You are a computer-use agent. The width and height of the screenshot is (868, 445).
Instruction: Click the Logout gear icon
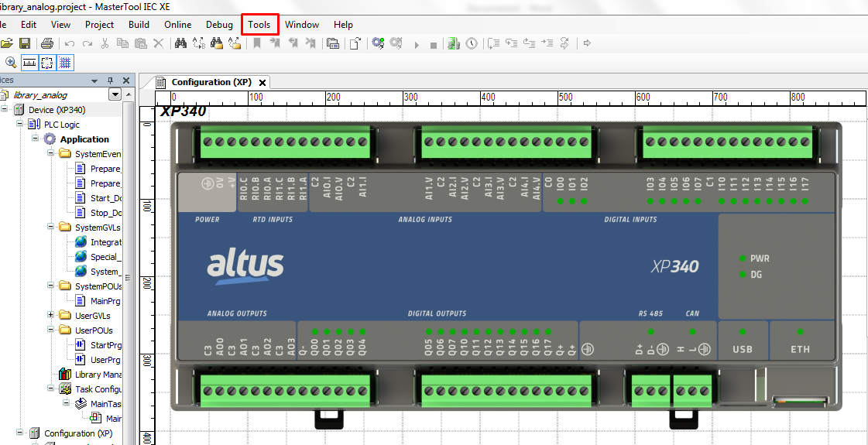(396, 43)
